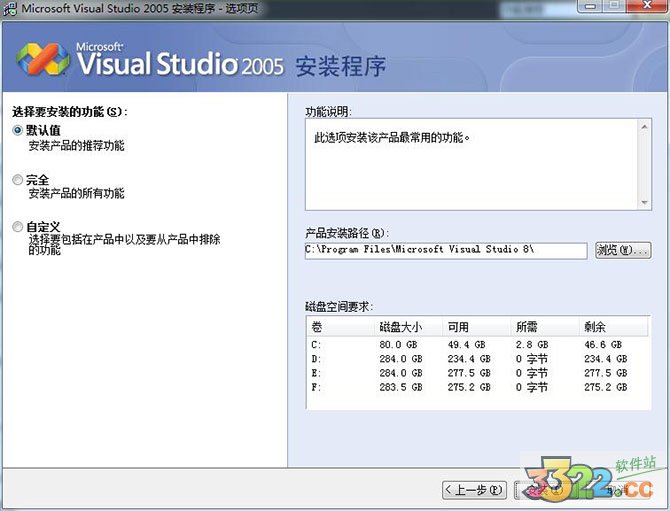Click the 2.8 GB required value

click(532, 345)
